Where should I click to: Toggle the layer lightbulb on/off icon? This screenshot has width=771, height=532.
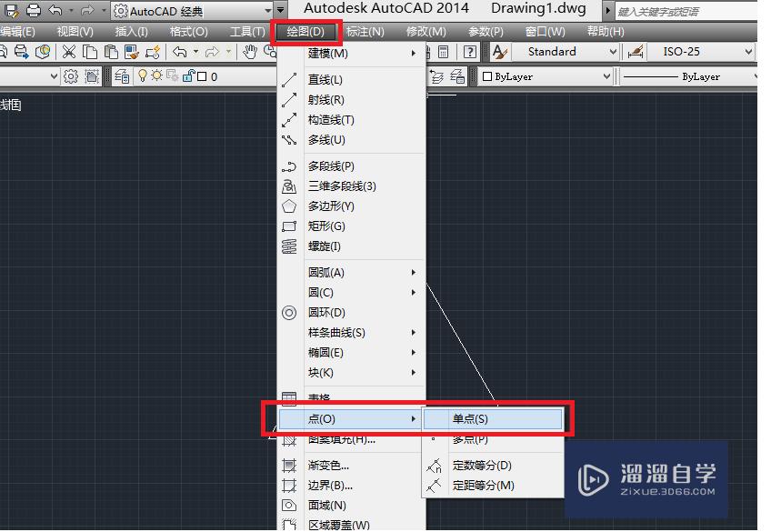144,76
